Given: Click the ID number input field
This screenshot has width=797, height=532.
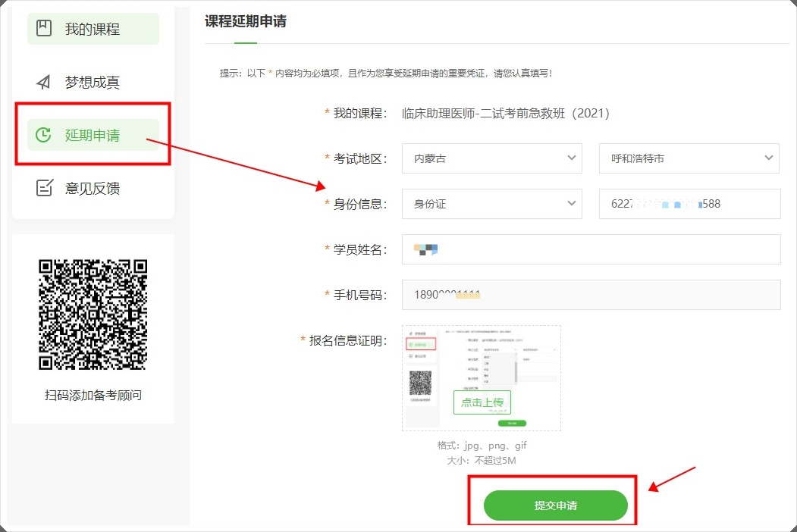Looking at the screenshot, I should pos(689,204).
